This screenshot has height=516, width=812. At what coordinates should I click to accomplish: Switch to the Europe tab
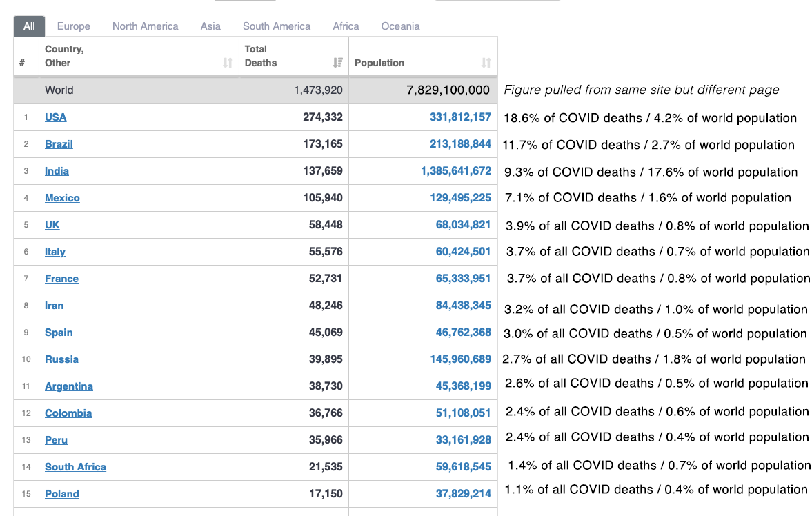click(73, 26)
